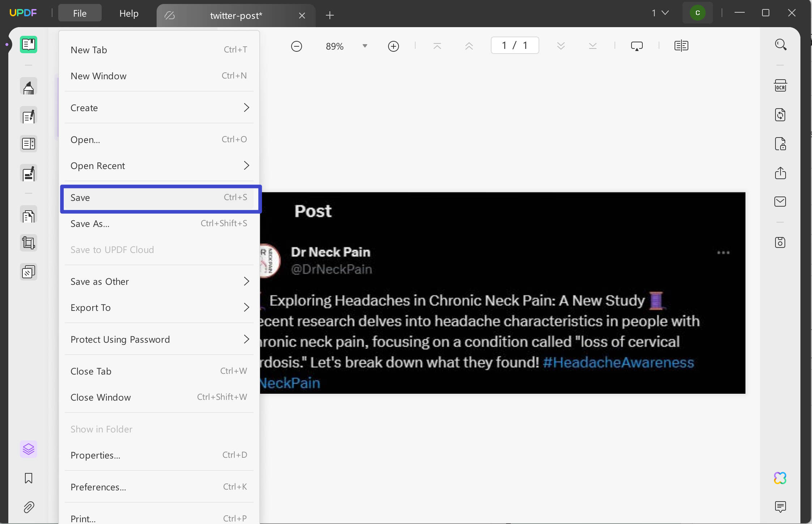Open the zoom percentage dropdown
The image size is (812, 524).
[365, 46]
